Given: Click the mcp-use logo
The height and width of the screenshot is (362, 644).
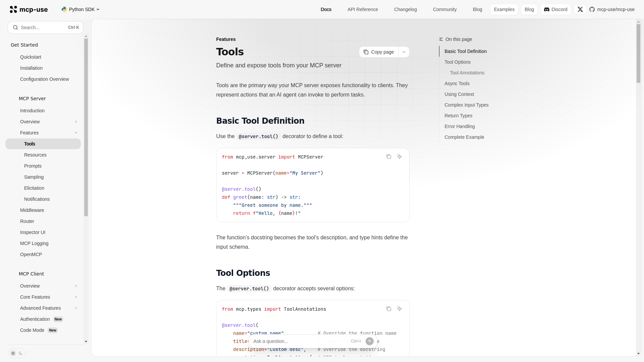Looking at the screenshot, I should click(x=29, y=9).
